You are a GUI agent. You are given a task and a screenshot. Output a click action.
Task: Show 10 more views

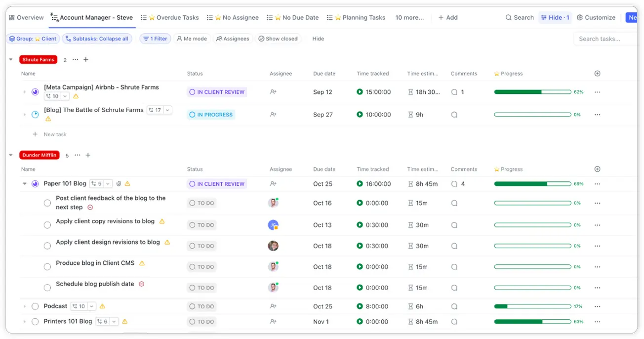(x=409, y=17)
